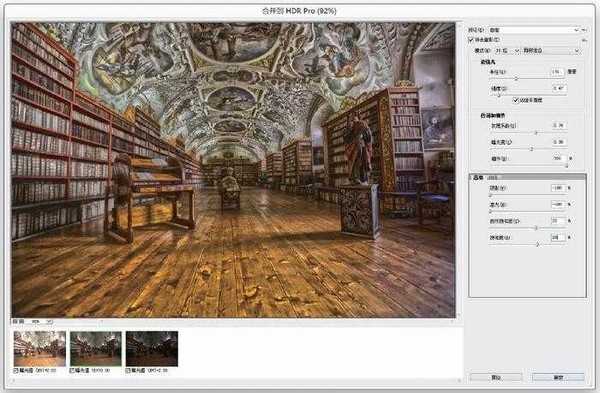Viewport: 600px width, 393px height.
Task: Toggle the Edge Smoothness checkbox
Action: (x=515, y=100)
